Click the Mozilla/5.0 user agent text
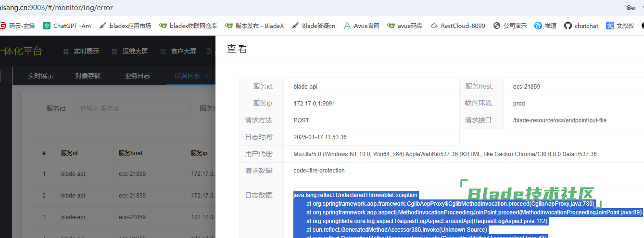 coord(445,154)
